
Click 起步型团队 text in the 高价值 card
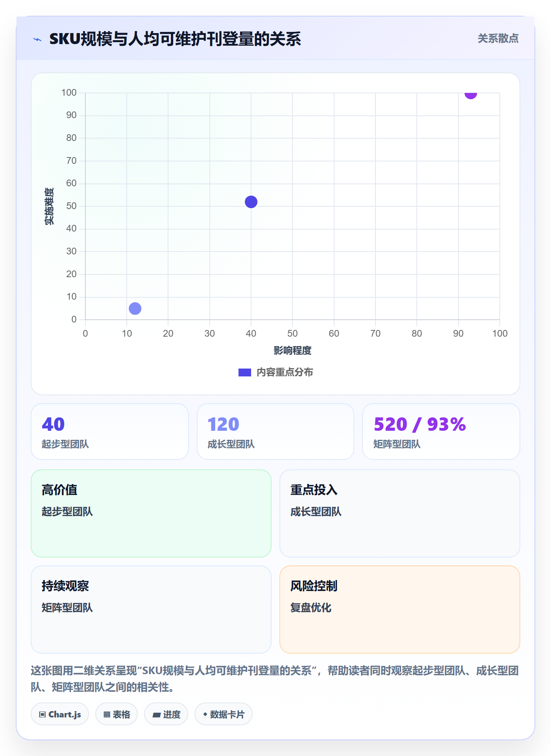(67, 511)
